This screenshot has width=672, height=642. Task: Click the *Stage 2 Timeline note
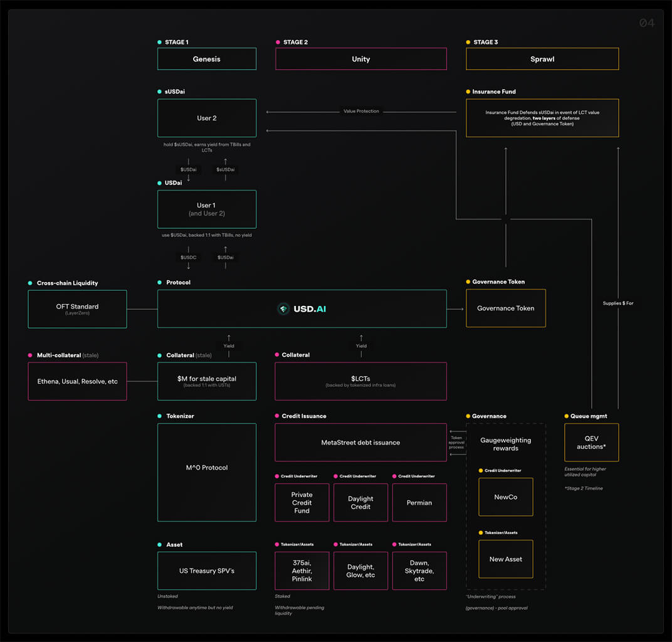click(584, 488)
